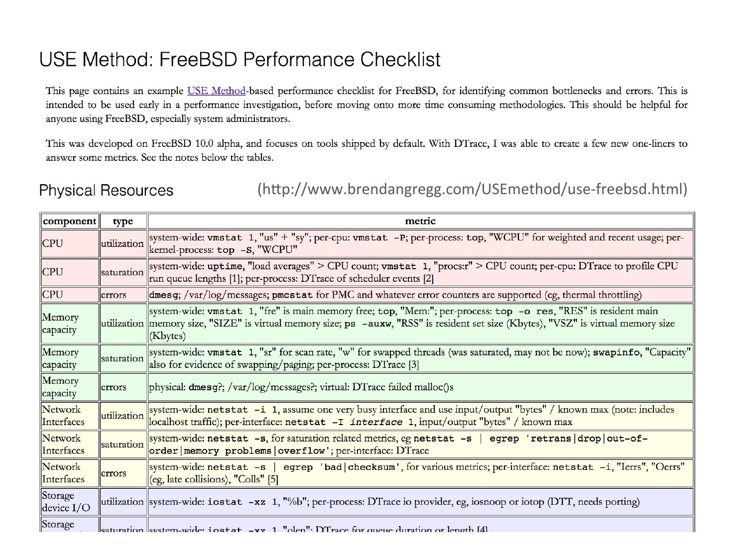Click the Memory saturation metric mentioning swapinfo

(x=420, y=358)
